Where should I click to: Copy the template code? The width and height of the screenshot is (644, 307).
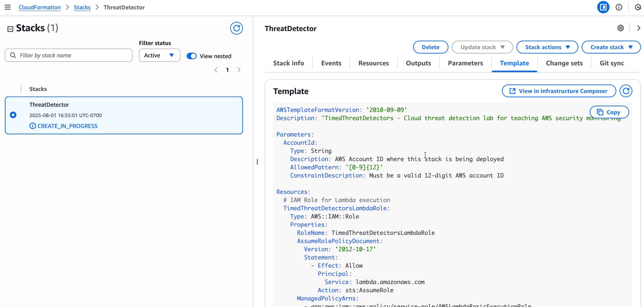pyautogui.click(x=609, y=112)
